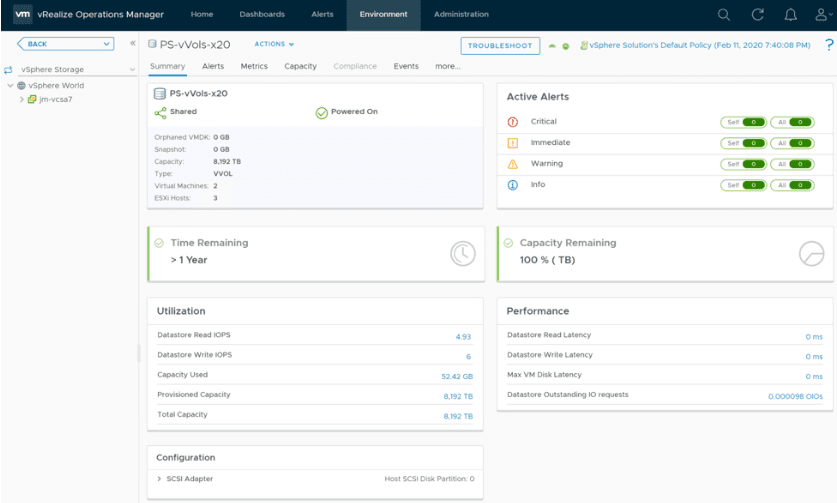Click the Shared share icon
The image size is (837, 503).
[160, 113]
